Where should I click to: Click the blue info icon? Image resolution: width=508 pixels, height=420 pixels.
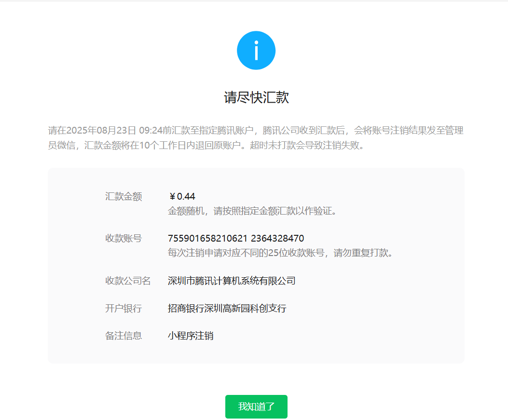click(256, 51)
